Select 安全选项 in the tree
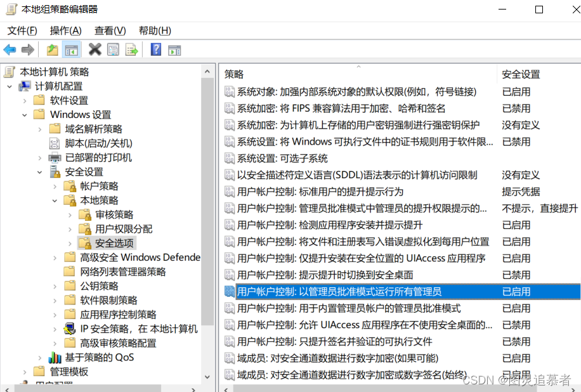 coord(114,243)
